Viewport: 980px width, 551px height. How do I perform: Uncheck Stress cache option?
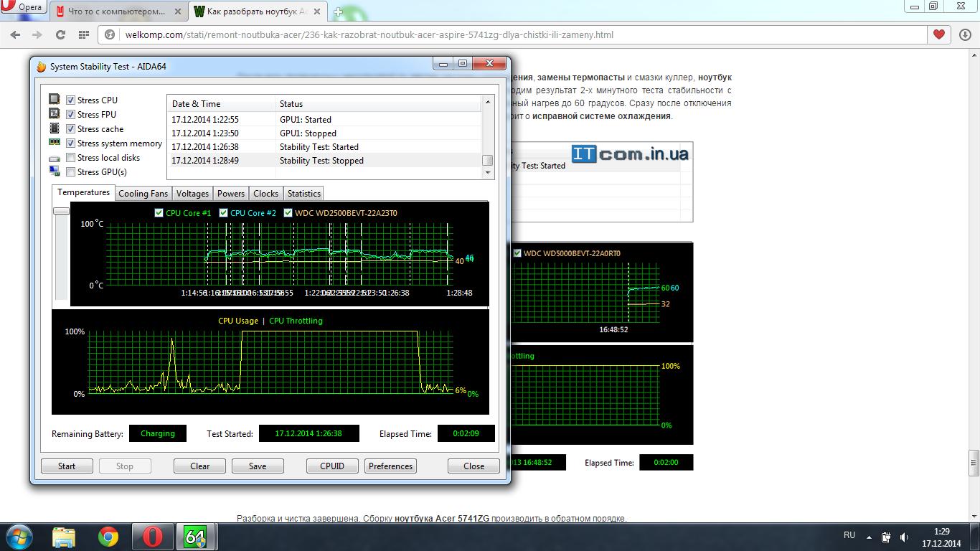coord(71,129)
